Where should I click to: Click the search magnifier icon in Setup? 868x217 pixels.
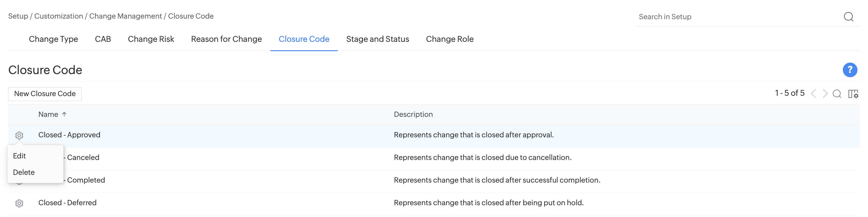(x=848, y=16)
